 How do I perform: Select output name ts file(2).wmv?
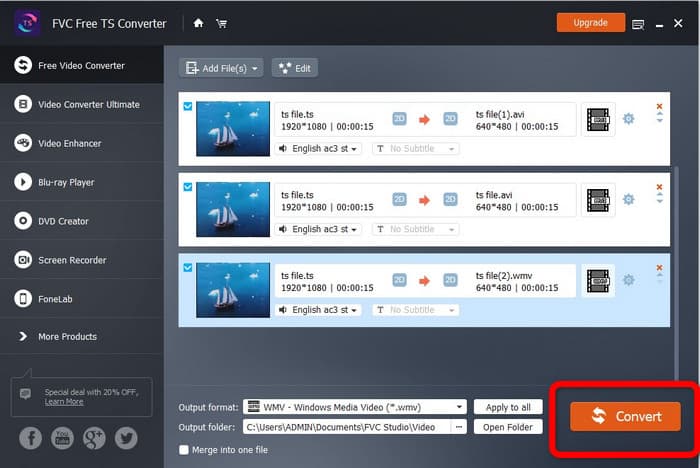click(504, 276)
